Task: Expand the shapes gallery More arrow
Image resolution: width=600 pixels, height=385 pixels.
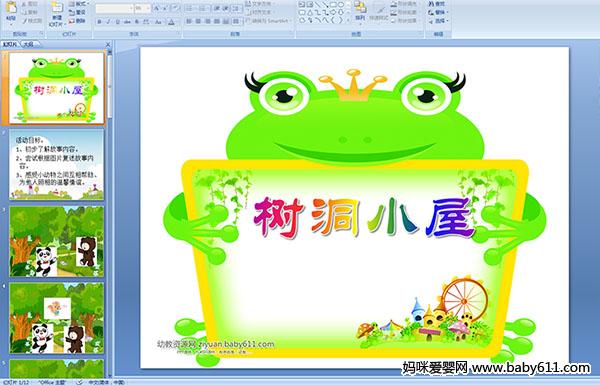Action: [348, 20]
